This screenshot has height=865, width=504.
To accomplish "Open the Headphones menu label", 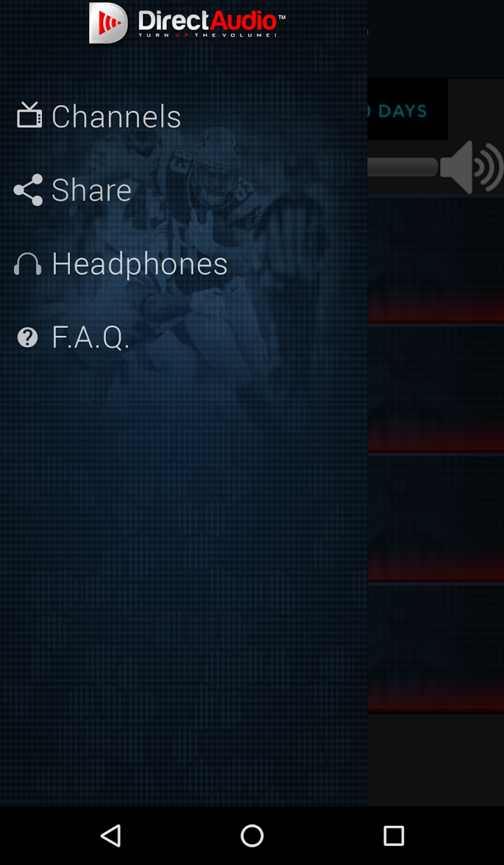I will (x=139, y=264).
